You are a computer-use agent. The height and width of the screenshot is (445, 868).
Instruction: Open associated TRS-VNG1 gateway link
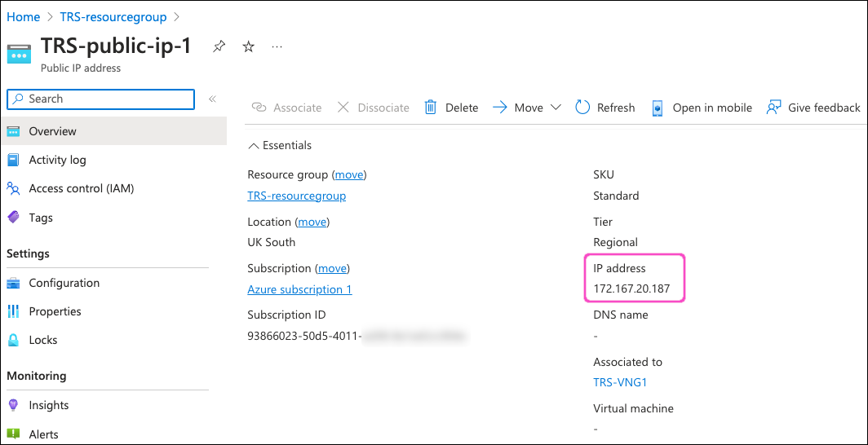pyautogui.click(x=620, y=382)
